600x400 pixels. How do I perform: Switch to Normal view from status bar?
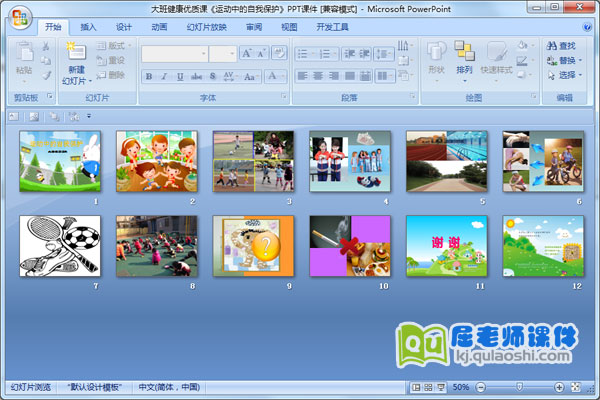click(415, 386)
